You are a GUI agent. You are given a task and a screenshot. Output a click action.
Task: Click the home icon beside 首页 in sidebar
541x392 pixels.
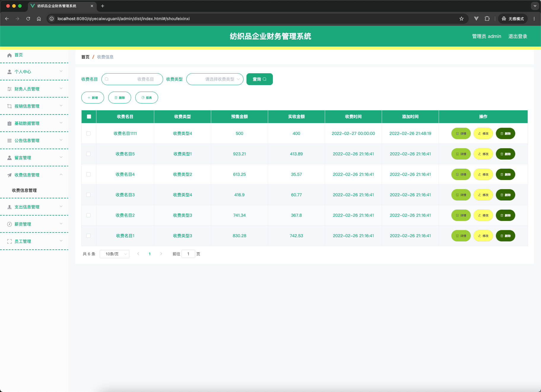[x=9, y=55]
